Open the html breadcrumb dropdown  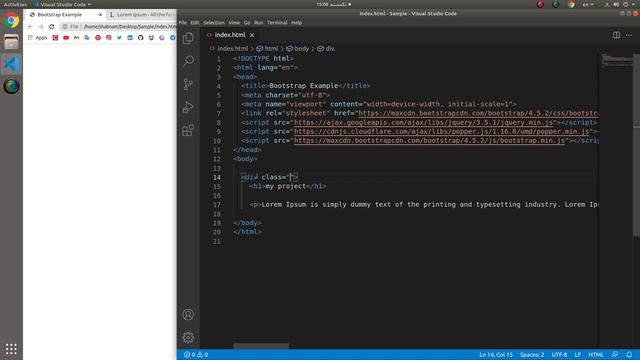click(x=267, y=49)
